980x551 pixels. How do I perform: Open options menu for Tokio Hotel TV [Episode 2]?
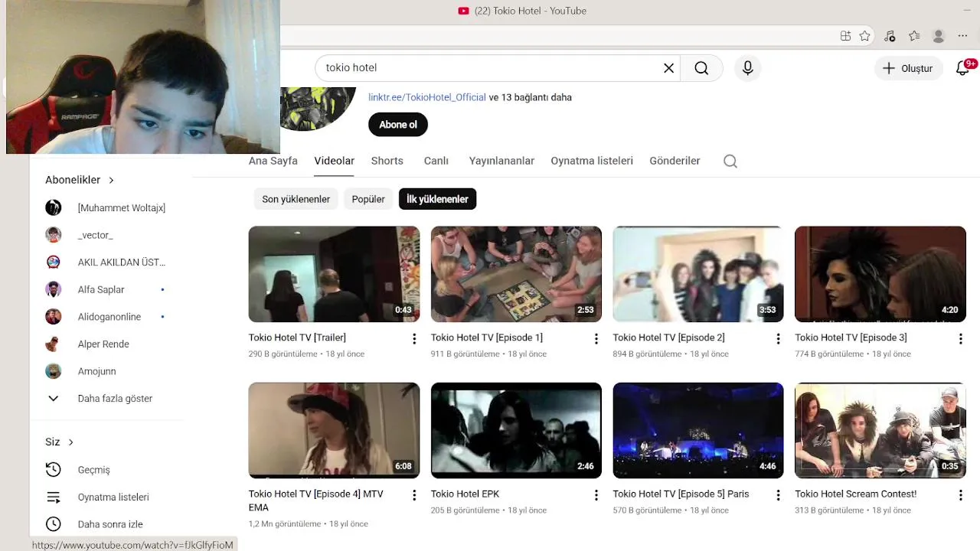[x=779, y=338]
